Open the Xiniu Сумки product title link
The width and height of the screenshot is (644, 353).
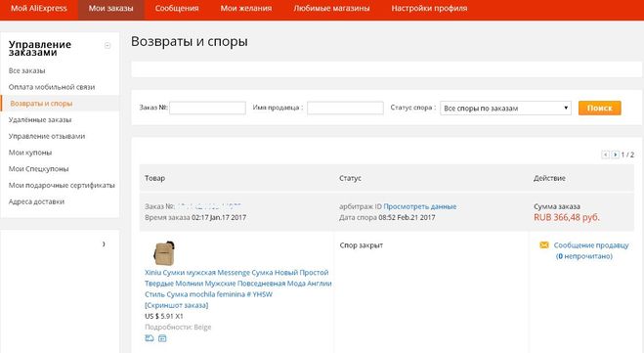238,284
